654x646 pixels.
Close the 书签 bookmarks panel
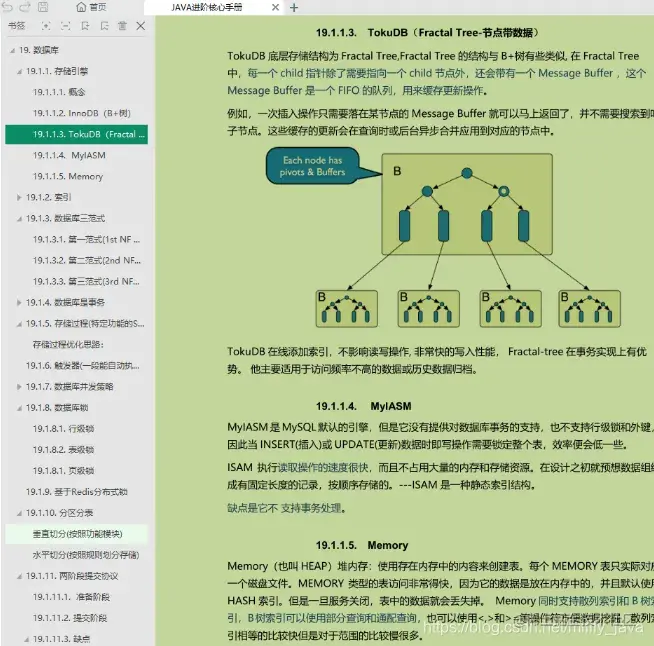(x=141, y=26)
